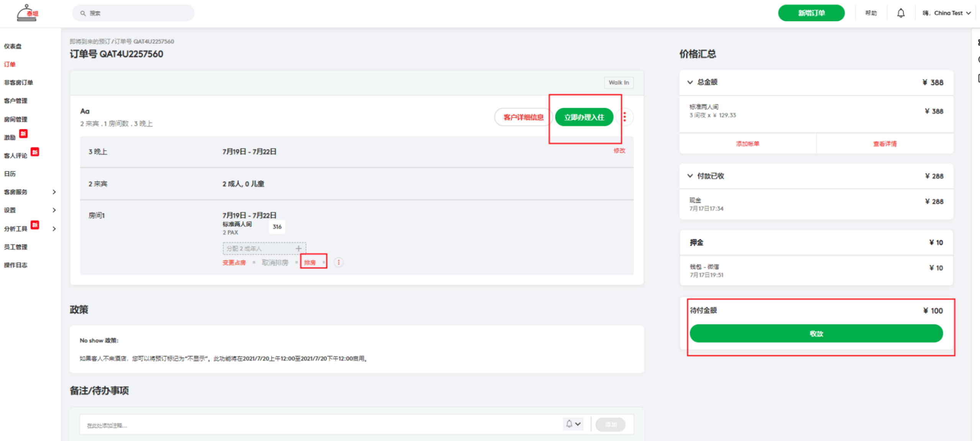980x441 pixels.
Task: Open guest Aa three-dot options menu
Action: pos(624,117)
